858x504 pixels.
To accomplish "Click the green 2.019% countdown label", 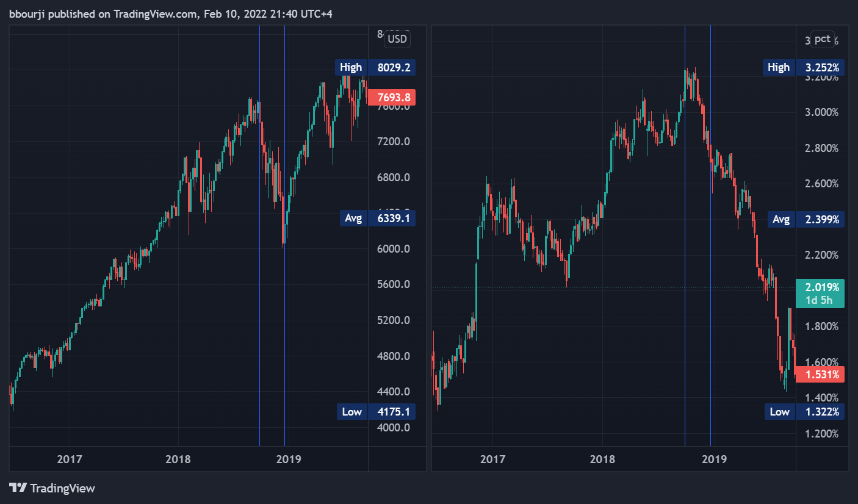I will (x=821, y=293).
